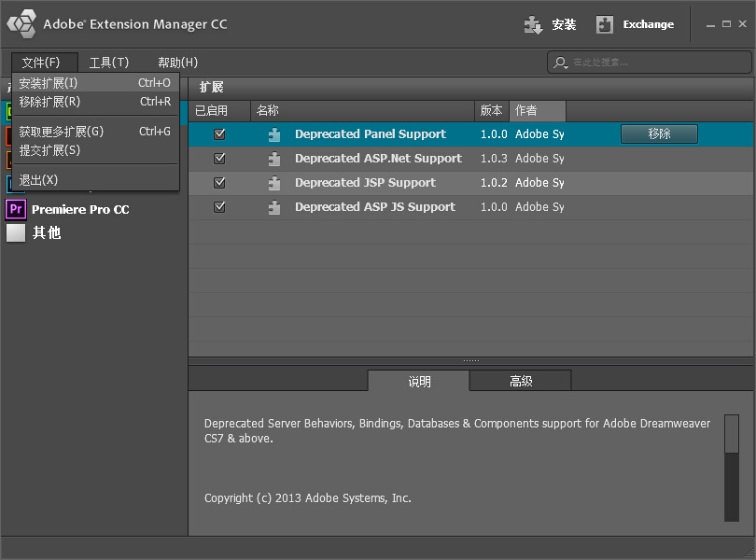756x560 pixels.
Task: Sort by the 已启用 column header
Action: click(x=219, y=111)
